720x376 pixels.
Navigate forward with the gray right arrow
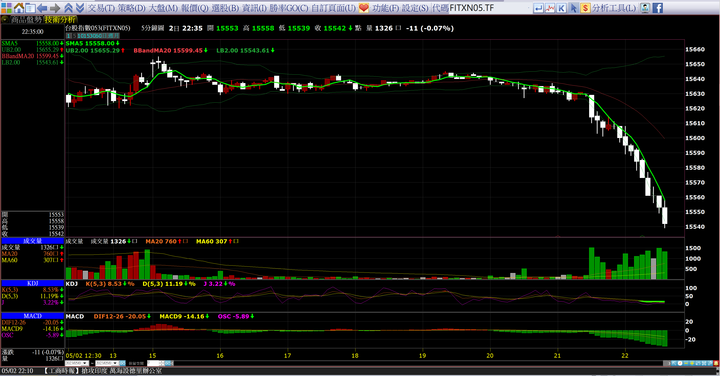click(x=55, y=8)
